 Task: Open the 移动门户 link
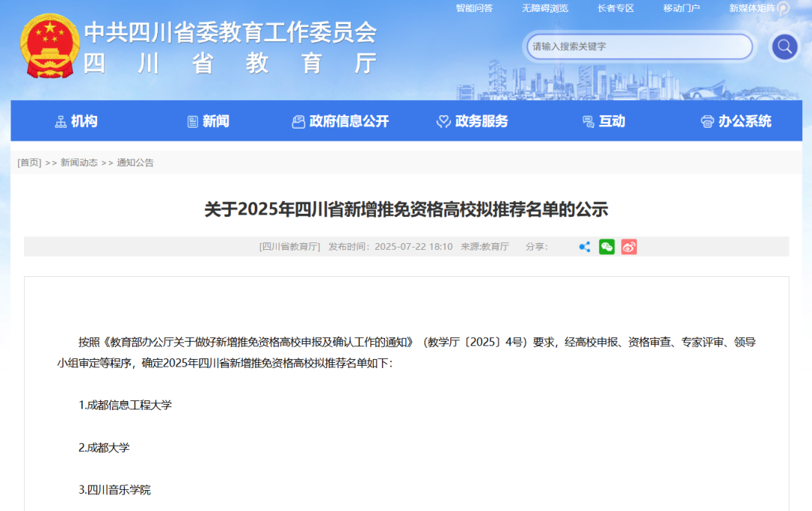click(x=681, y=8)
